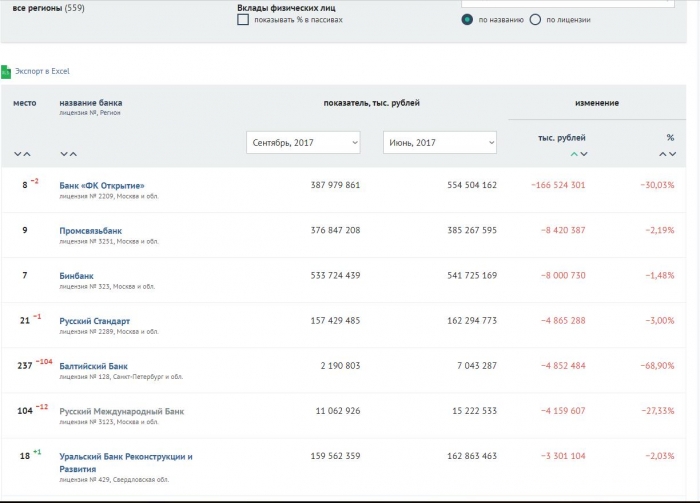Open the Экспорт в Excel link

click(x=42, y=71)
